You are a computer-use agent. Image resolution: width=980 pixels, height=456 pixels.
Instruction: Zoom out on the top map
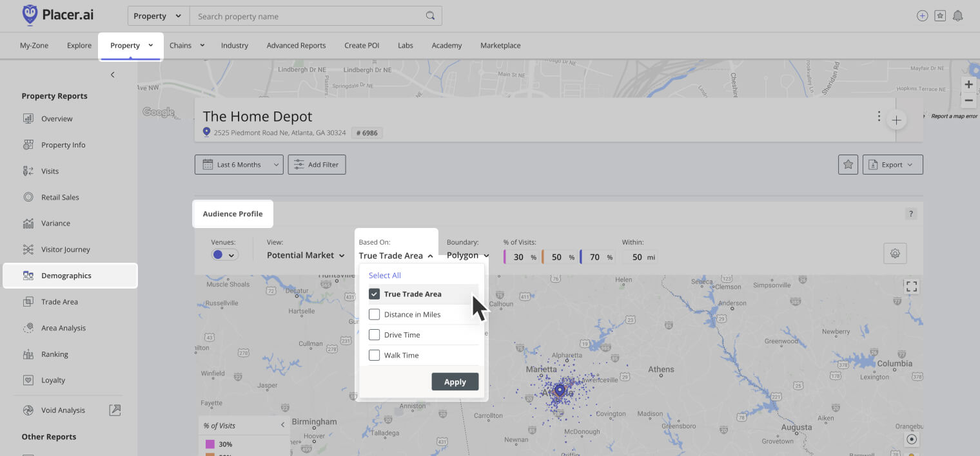968,101
